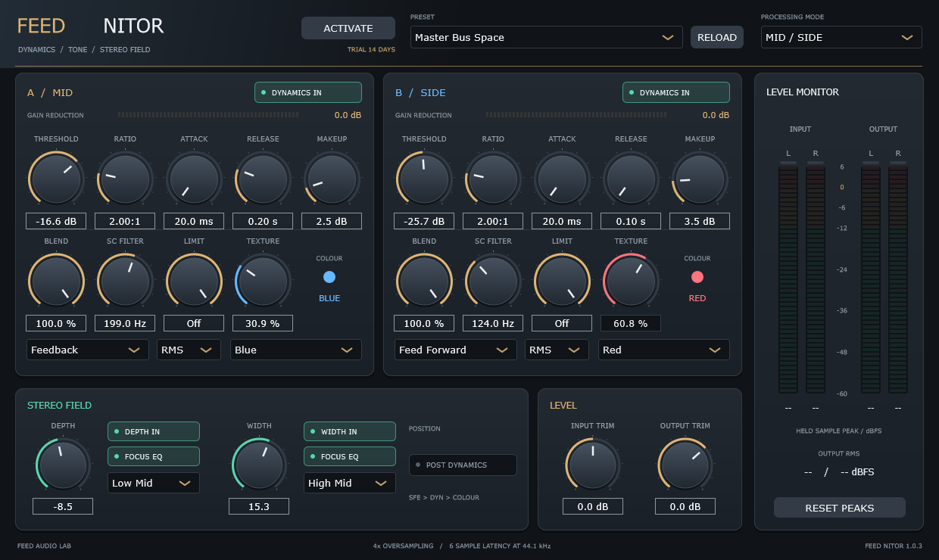The height and width of the screenshot is (560, 939).
Task: Click the INPUT TRIM knob
Action: click(592, 465)
